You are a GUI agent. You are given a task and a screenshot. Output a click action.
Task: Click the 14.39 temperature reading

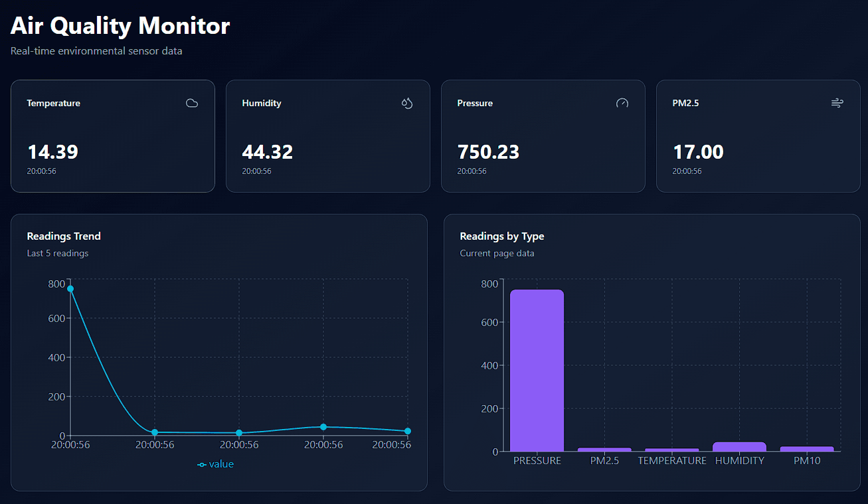52,152
